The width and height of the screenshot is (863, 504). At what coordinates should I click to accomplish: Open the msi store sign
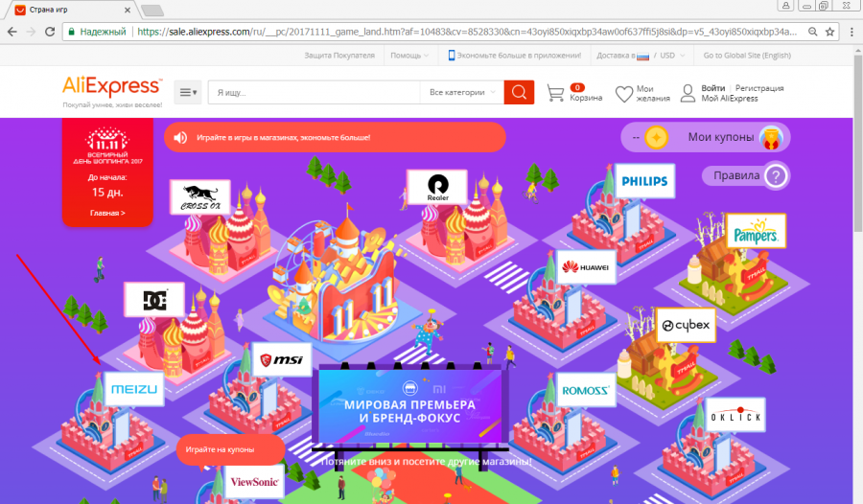(x=282, y=360)
